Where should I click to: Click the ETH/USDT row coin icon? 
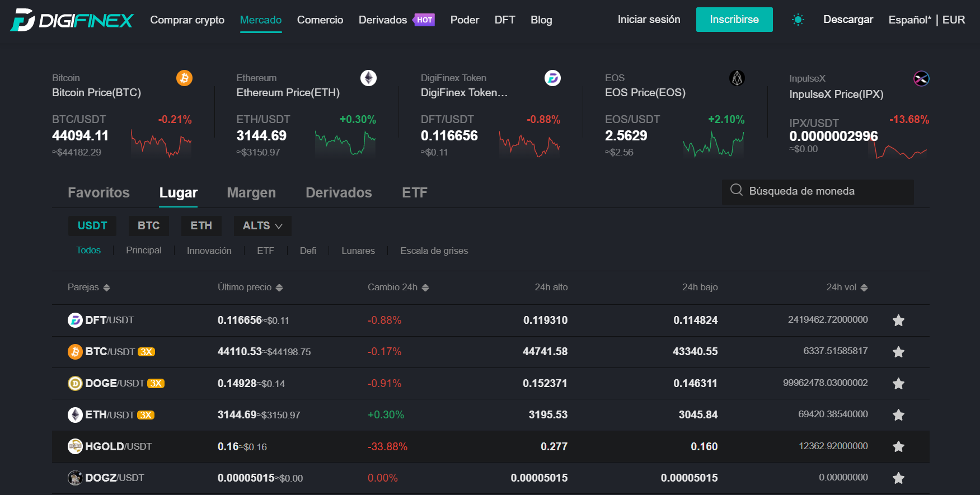pos(75,415)
